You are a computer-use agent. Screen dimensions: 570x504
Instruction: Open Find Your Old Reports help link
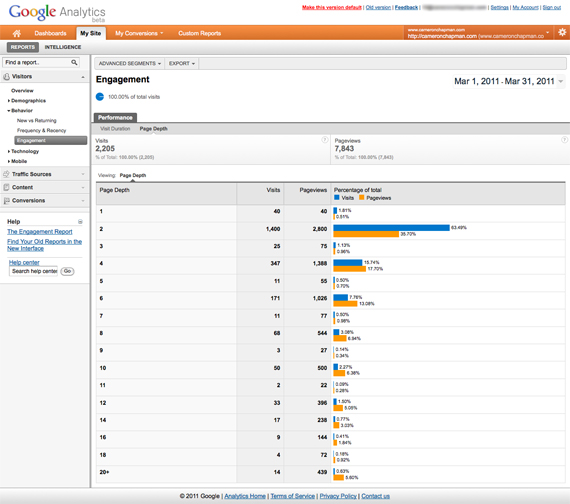coord(44,245)
